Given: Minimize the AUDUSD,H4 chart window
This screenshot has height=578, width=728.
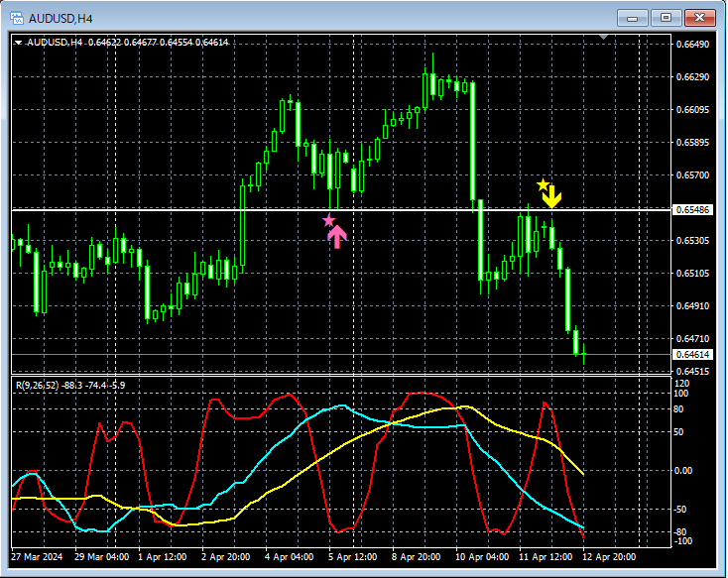Looking at the screenshot, I should point(633,18).
